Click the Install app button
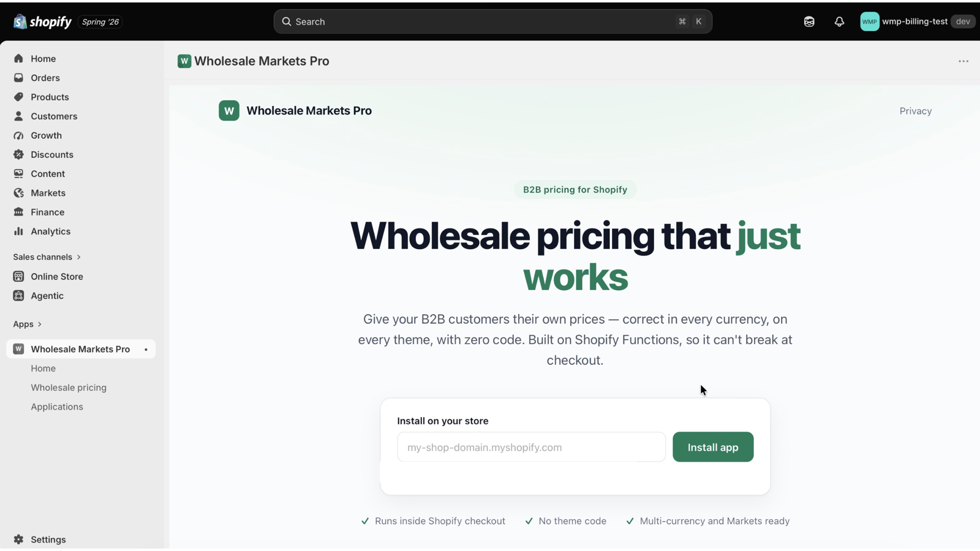Screen dimensions: 980x551 [713, 447]
